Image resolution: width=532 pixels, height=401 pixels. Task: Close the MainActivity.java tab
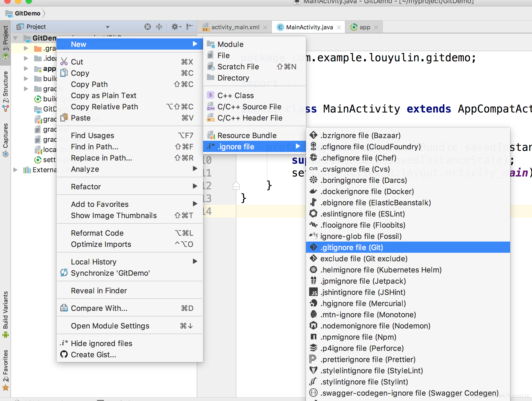pyautogui.click(x=339, y=27)
